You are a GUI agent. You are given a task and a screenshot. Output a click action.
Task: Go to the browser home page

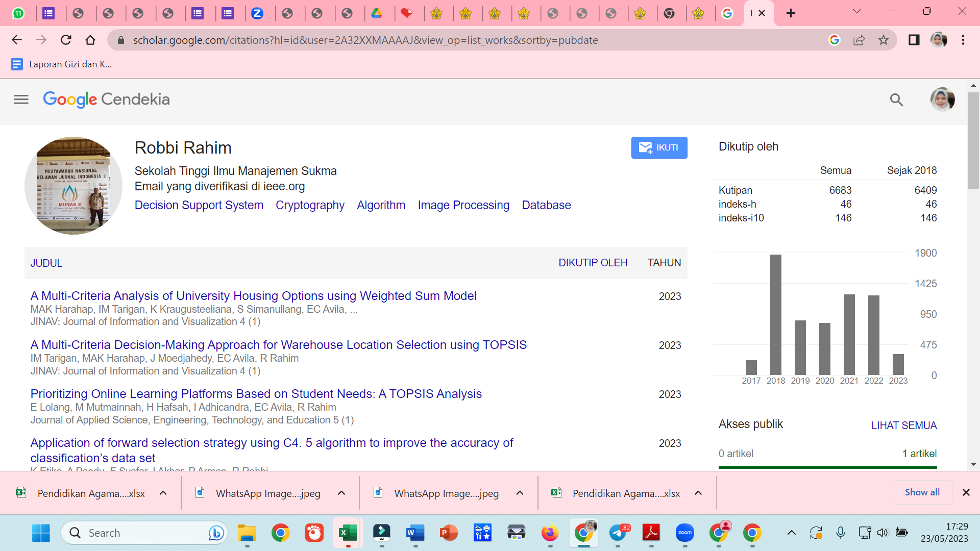90,40
